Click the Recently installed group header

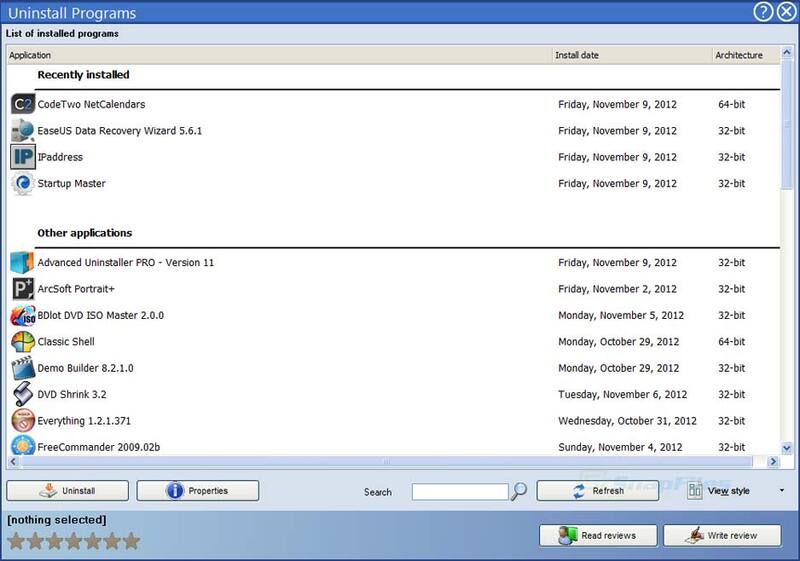[83, 75]
